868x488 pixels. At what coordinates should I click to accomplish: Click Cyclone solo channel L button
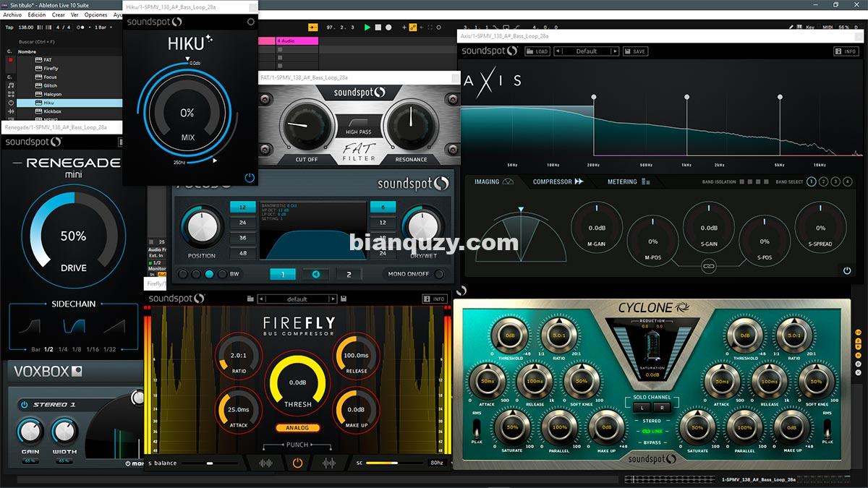(643, 408)
